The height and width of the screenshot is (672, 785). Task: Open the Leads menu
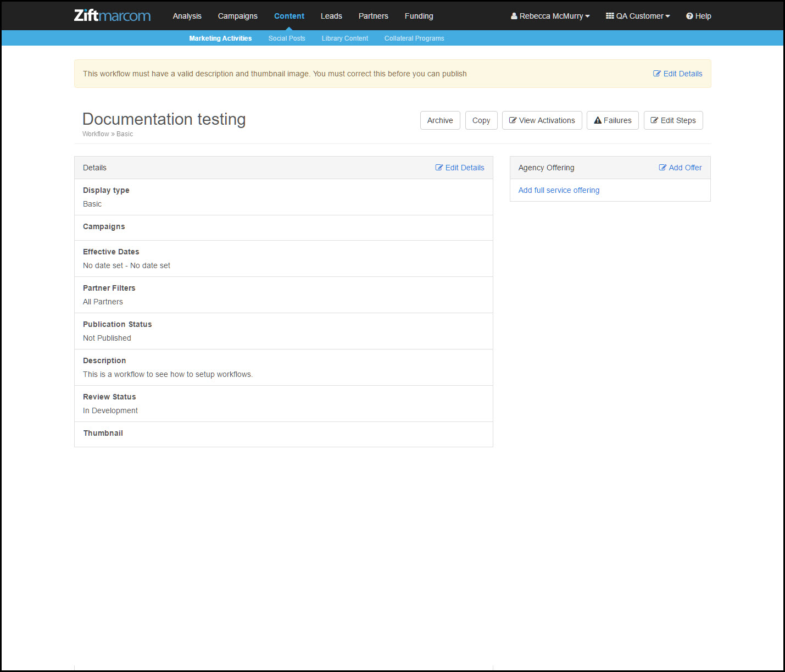(331, 16)
